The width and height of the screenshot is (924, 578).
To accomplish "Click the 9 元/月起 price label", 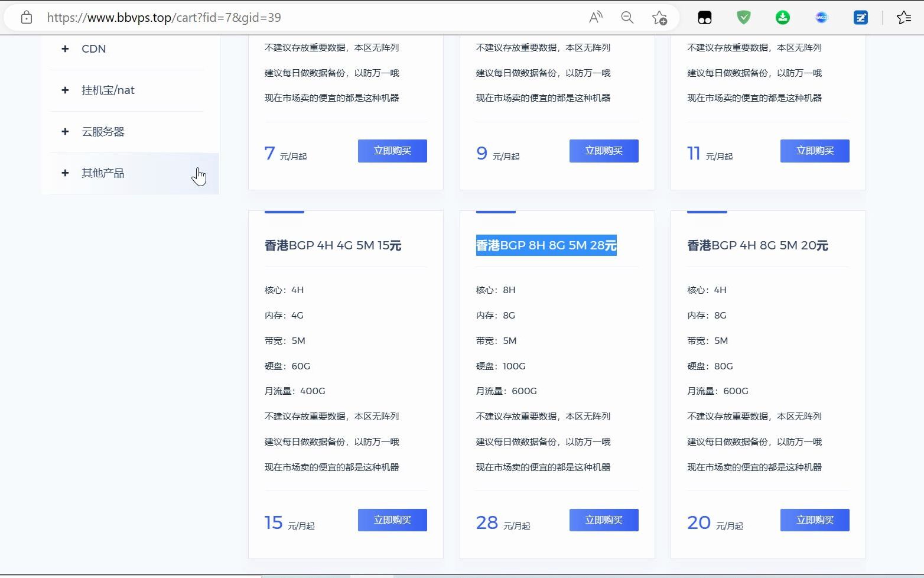I will (x=497, y=154).
